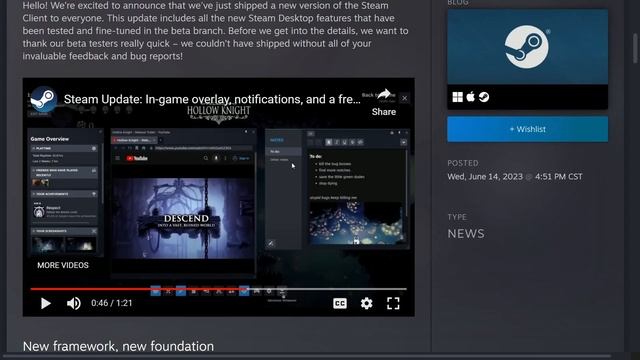Open the video settings gear
The image size is (640, 360).
pos(367,303)
